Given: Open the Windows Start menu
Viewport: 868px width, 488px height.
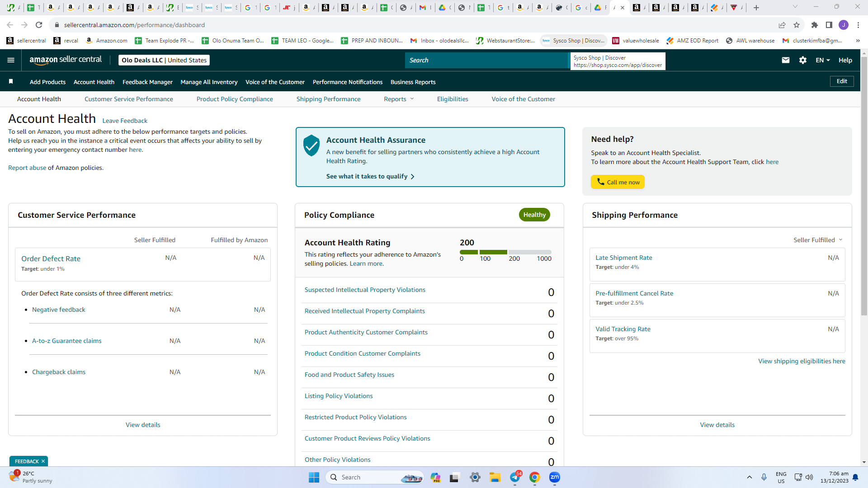Looking at the screenshot, I should click(x=314, y=477).
